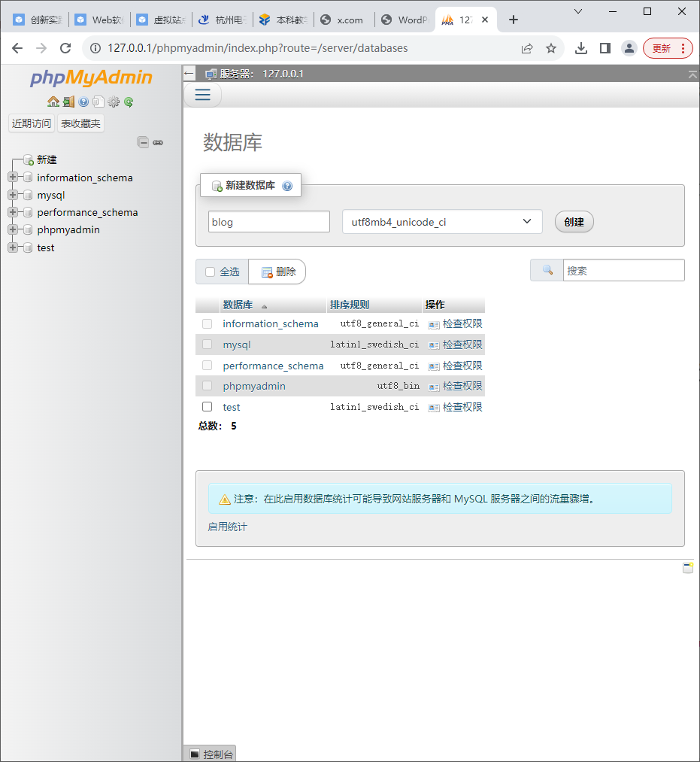Tick checkbox for information_schema row
700x762 pixels.
[207, 323]
